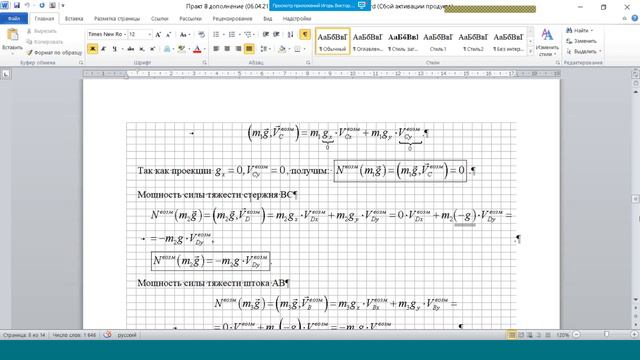Click the zoom percentage 120% button
The image size is (640, 360).
point(562,335)
